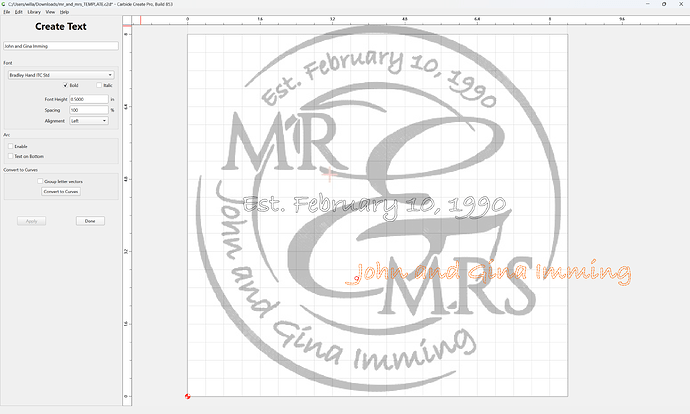Select the orange John and Gina Imming text
The height and width of the screenshot is (414, 690).
488,272
